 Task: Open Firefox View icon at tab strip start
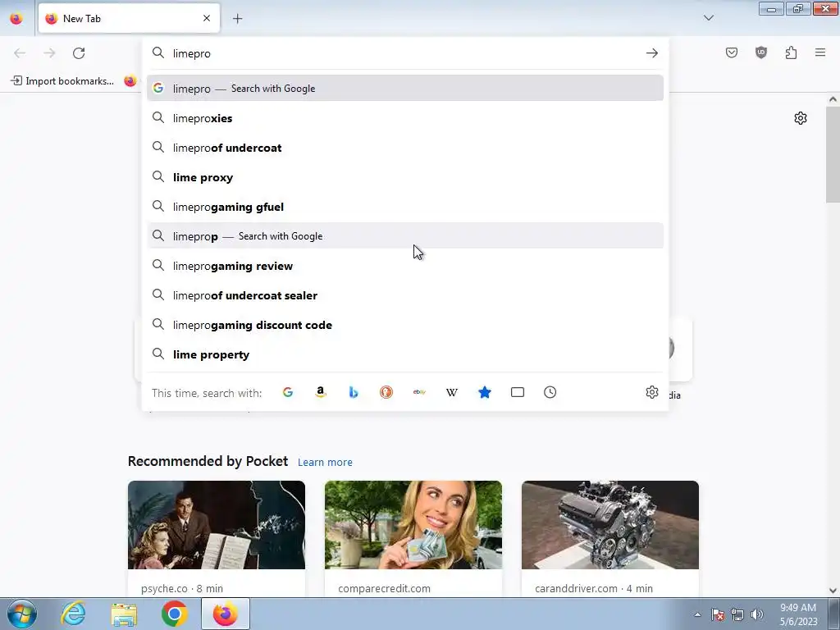click(16, 19)
